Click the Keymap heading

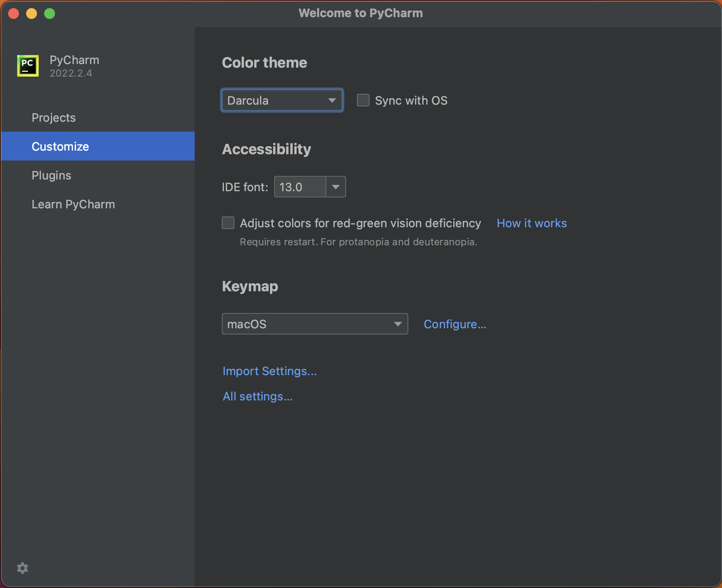(250, 286)
